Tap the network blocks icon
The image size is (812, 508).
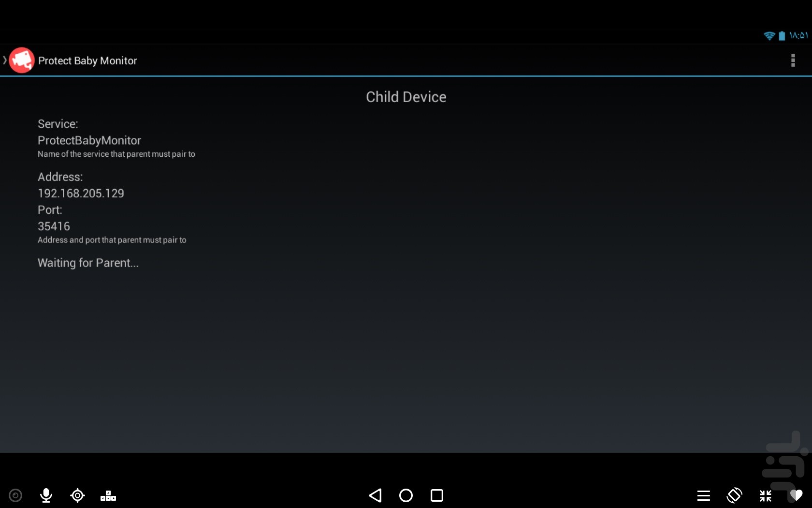[x=108, y=496]
